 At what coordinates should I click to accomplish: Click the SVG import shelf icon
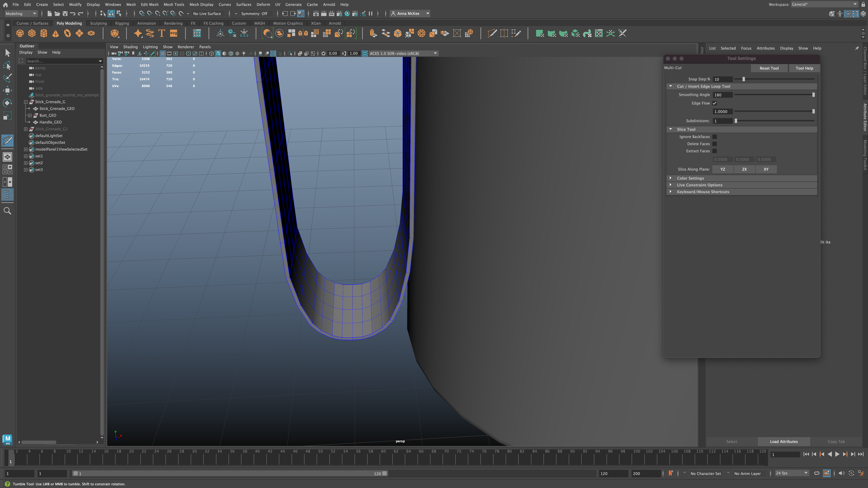click(x=173, y=33)
